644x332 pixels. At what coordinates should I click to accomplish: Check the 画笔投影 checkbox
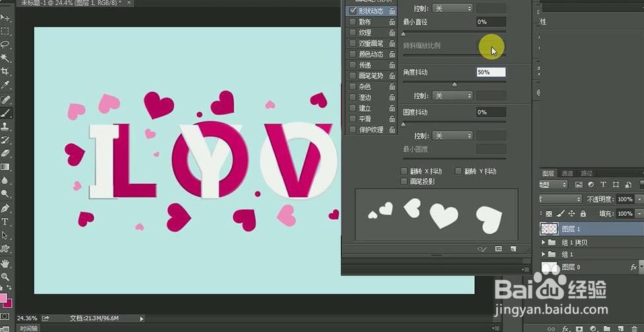(x=404, y=182)
